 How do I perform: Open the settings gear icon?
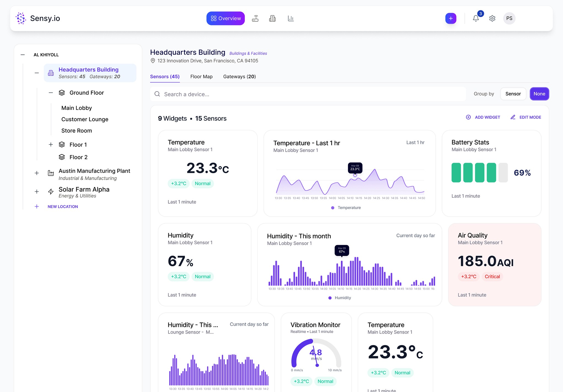point(492,18)
